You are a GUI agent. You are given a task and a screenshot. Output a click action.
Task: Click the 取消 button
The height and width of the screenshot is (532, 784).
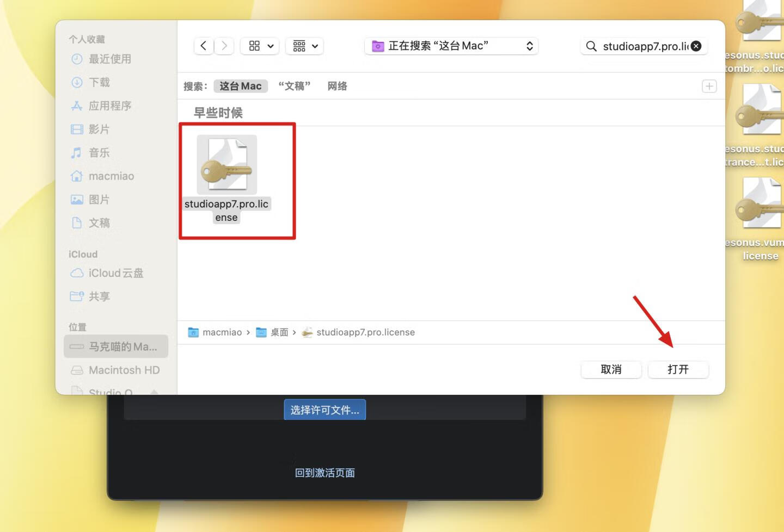coord(611,369)
